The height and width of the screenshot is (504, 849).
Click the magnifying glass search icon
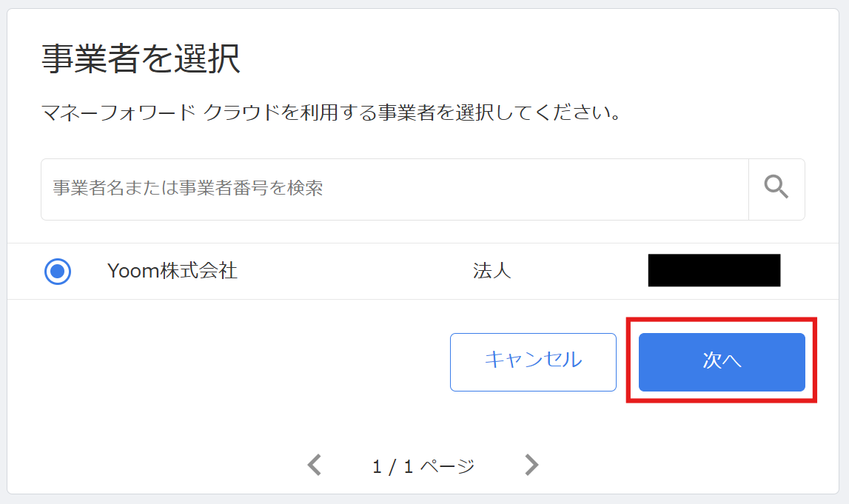[x=776, y=189]
